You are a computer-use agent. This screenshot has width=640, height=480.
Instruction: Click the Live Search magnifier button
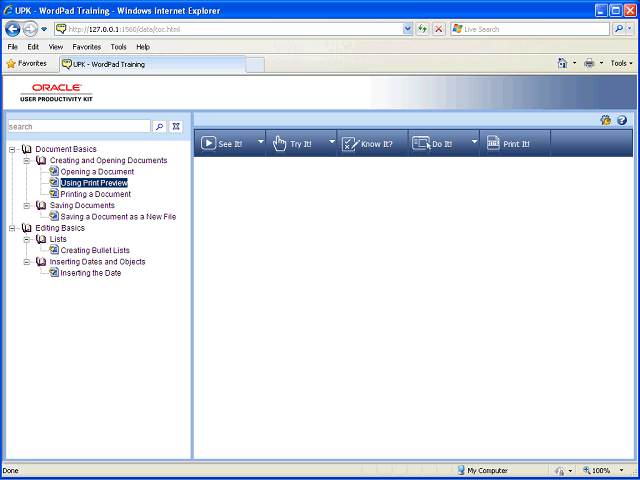pos(619,29)
